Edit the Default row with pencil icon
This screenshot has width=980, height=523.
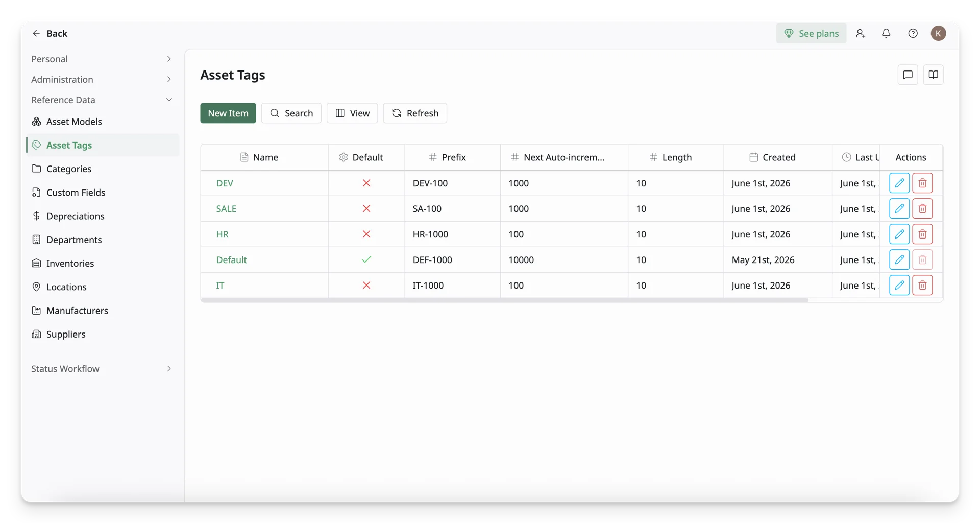point(899,259)
